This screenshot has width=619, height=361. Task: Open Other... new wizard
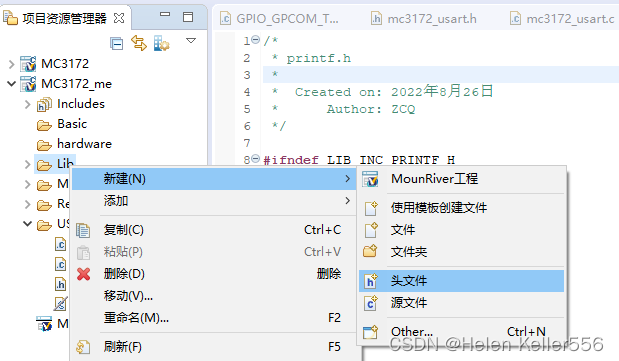click(x=461, y=332)
